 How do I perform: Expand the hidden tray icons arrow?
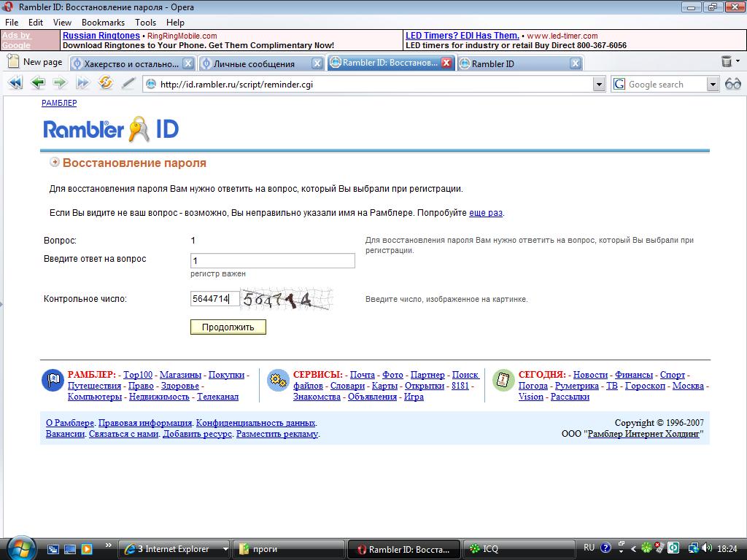click(633, 548)
